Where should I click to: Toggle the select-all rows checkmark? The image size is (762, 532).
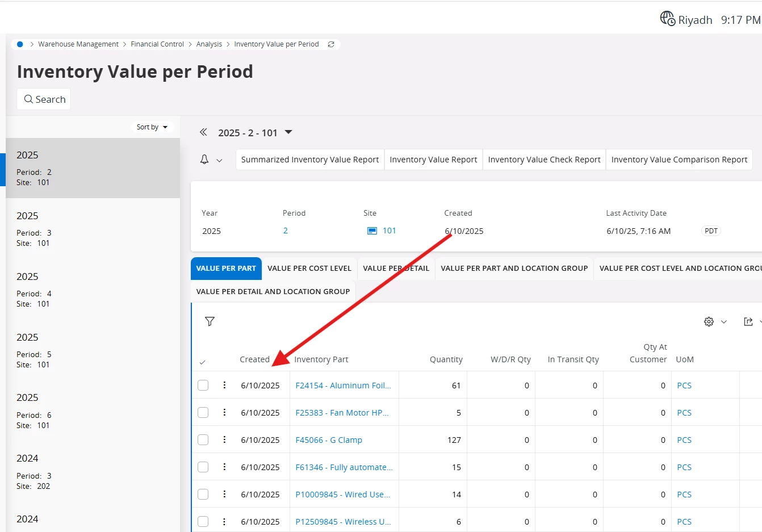point(203,362)
